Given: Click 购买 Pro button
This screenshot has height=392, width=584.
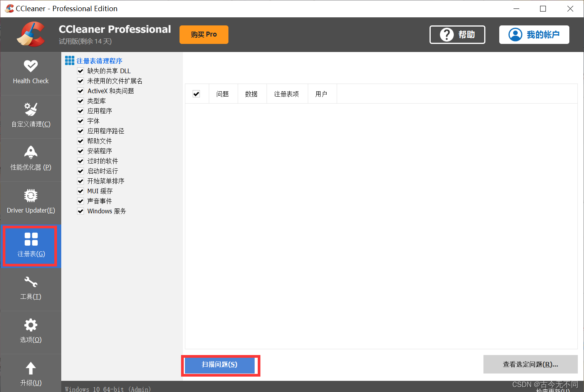Looking at the screenshot, I should click(204, 35).
